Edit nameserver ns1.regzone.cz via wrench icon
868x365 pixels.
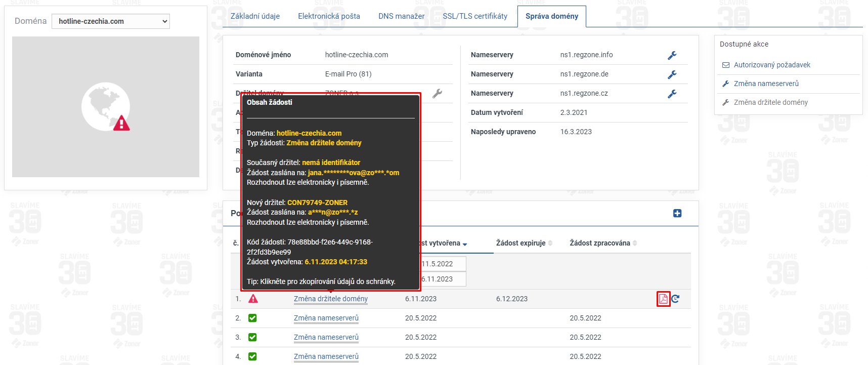(x=672, y=94)
